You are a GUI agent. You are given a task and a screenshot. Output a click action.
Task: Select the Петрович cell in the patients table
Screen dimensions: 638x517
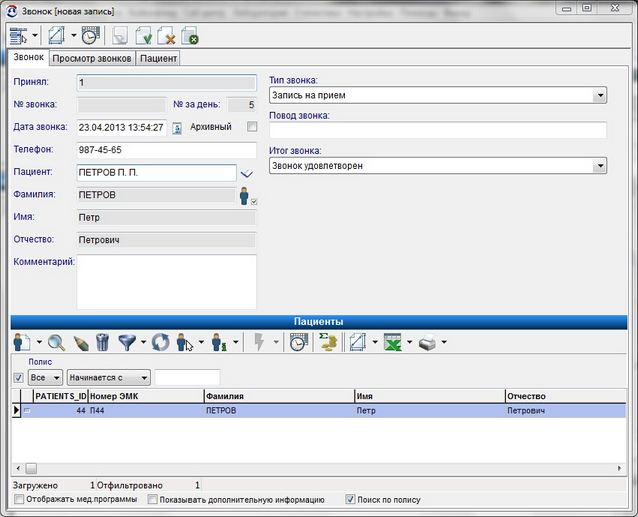click(566, 411)
